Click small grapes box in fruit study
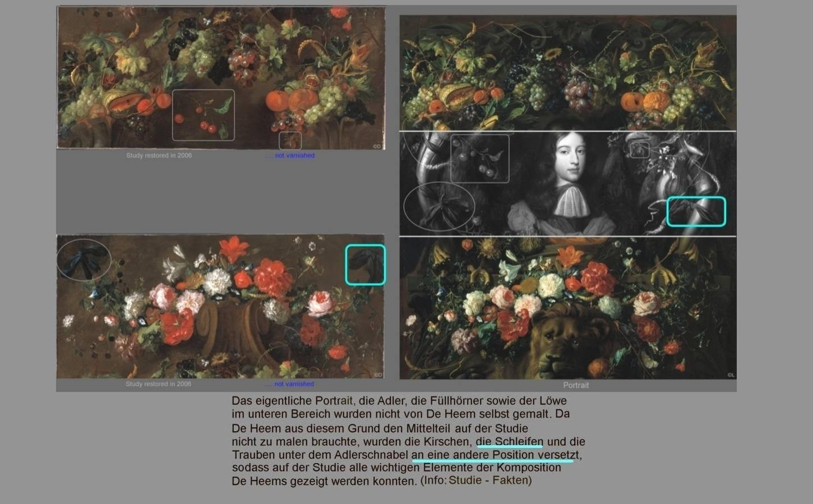Screen dimensions: 813x504 coord(290,140)
